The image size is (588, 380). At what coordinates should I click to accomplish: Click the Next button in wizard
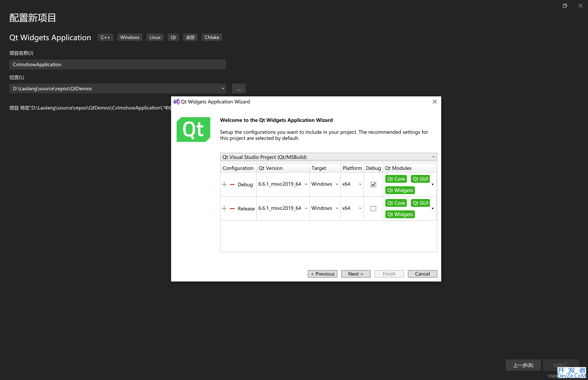(x=356, y=274)
